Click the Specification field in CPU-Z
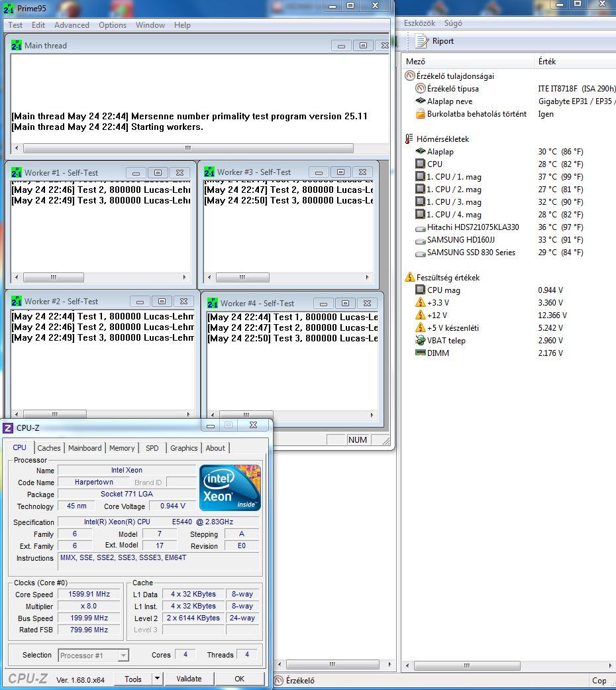The height and width of the screenshot is (690, 616). (158, 522)
